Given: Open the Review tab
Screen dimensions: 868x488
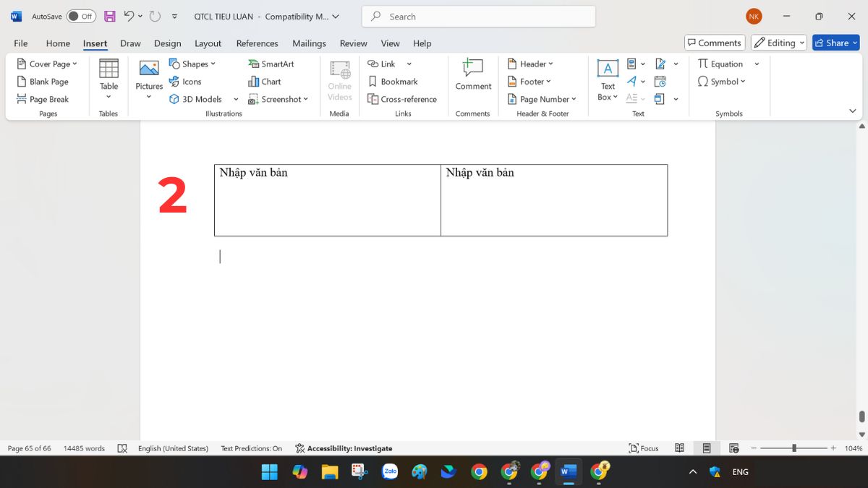Looking at the screenshot, I should tap(354, 43).
